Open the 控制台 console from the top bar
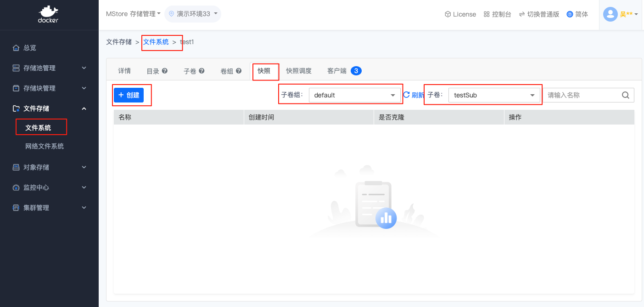The width and height of the screenshot is (644, 307). (498, 14)
